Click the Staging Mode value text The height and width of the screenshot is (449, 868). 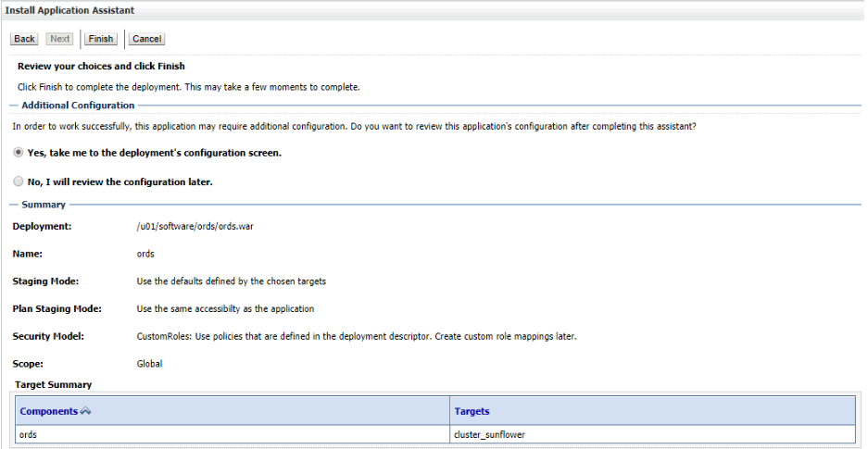click(231, 281)
